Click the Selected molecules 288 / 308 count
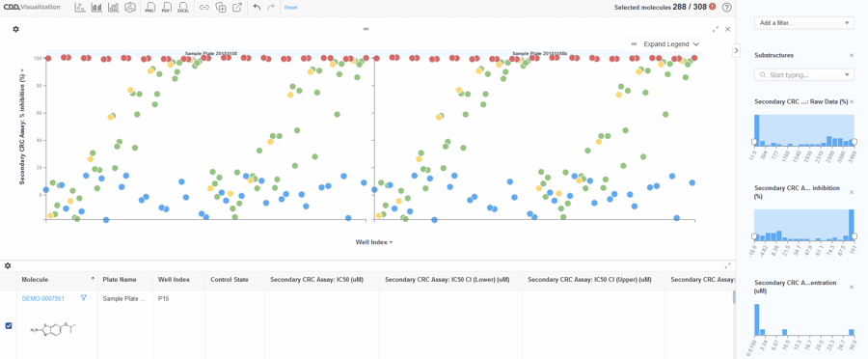868x359 pixels. [661, 7]
